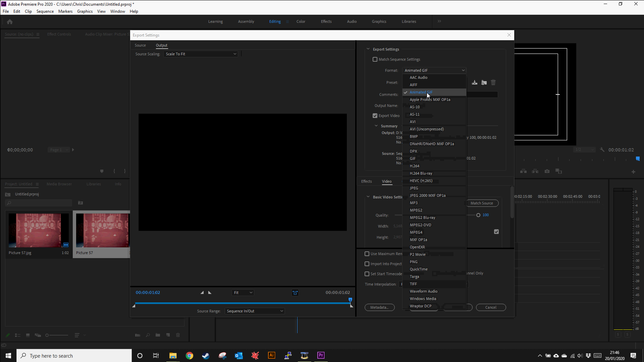Switch to the Source tab
Image resolution: width=644 pixels, height=362 pixels.
[x=140, y=45]
